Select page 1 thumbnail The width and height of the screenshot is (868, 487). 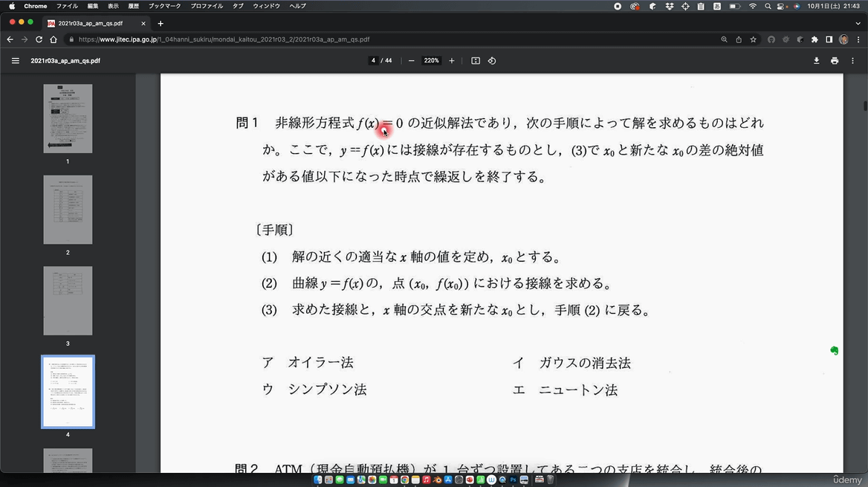[68, 118]
